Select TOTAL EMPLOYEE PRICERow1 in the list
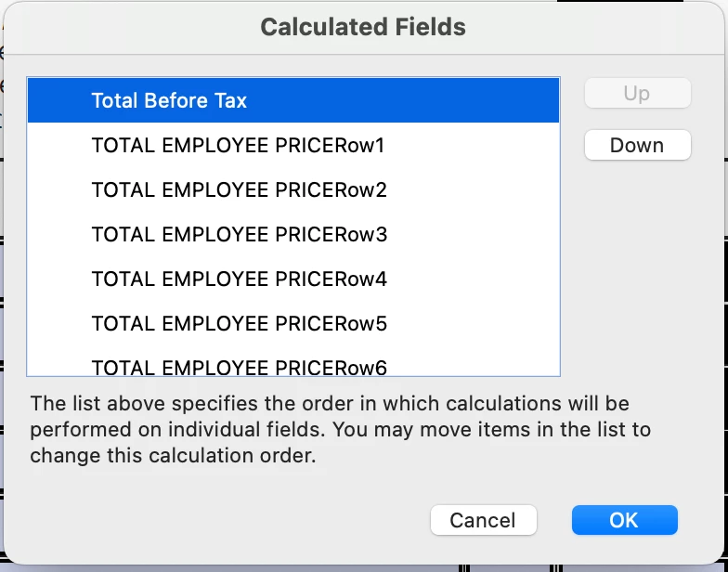Viewport: 728px width, 572px height. coord(238,145)
